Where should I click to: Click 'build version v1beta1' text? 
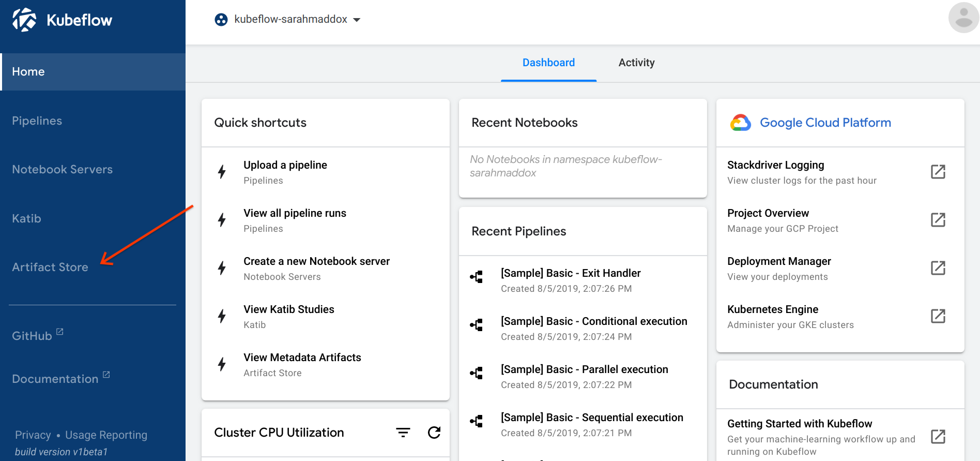point(61,452)
